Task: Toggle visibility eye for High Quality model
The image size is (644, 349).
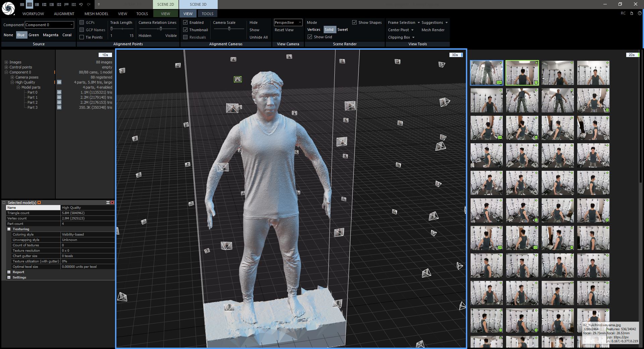Action: pyautogui.click(x=59, y=82)
